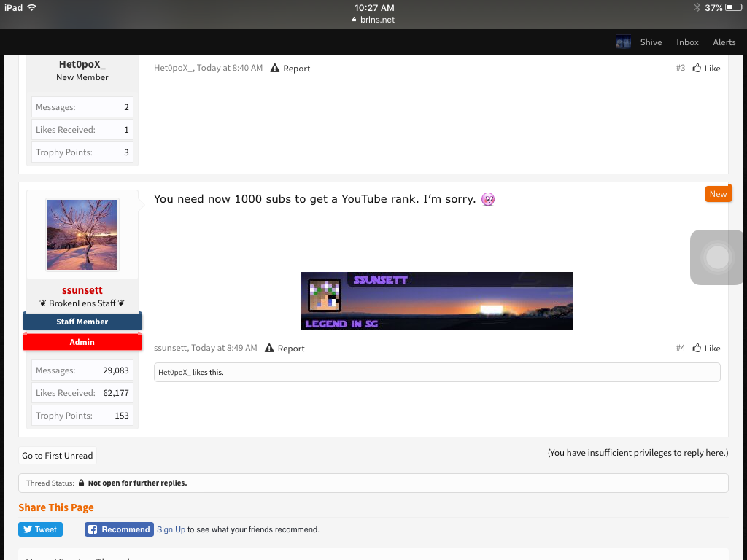Image resolution: width=747 pixels, height=560 pixels.
Task: Open Het0poX_ in likes this line
Action: click(174, 373)
